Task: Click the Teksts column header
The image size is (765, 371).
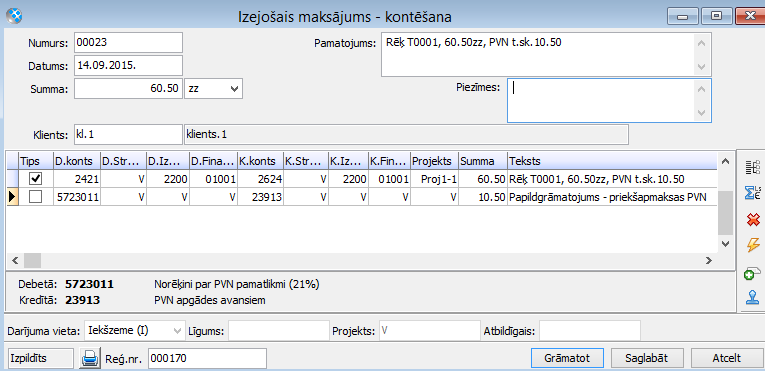Action: pos(612,161)
